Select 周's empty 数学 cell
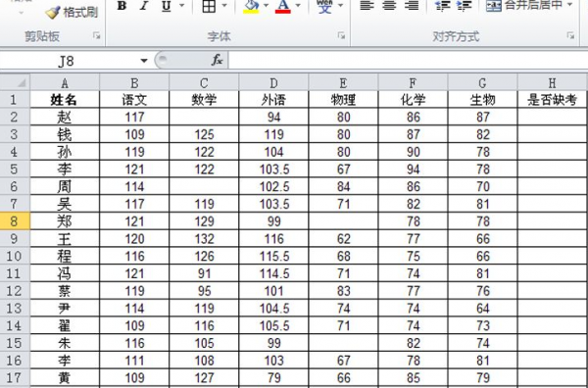The width and height of the screenshot is (588, 388). click(x=204, y=187)
